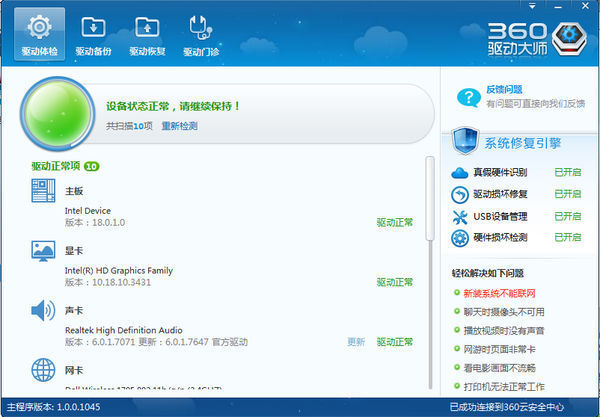The image size is (600, 417).
Task: Open the title bar dropdown menu arrow
Action: coord(532,6)
